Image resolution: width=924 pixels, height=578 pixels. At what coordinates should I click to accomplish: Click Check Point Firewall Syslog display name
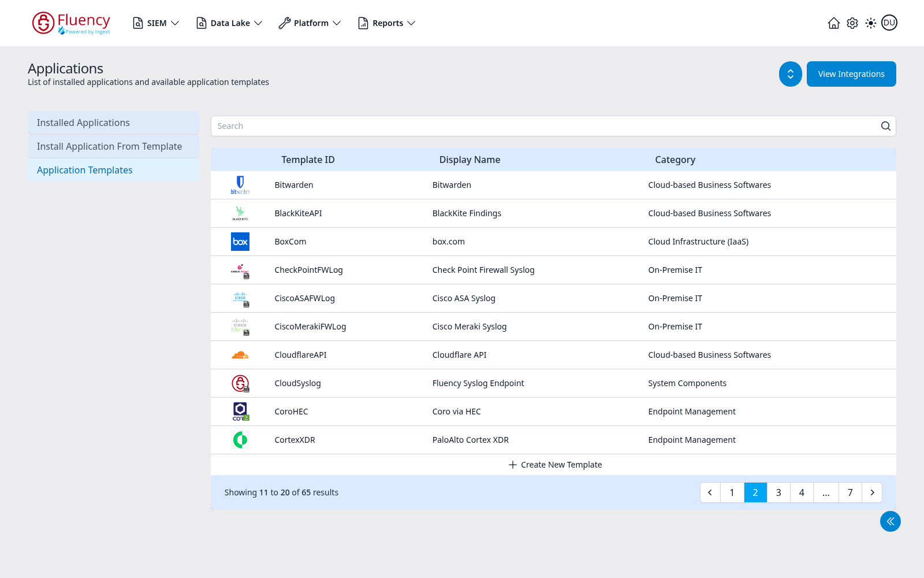483,270
